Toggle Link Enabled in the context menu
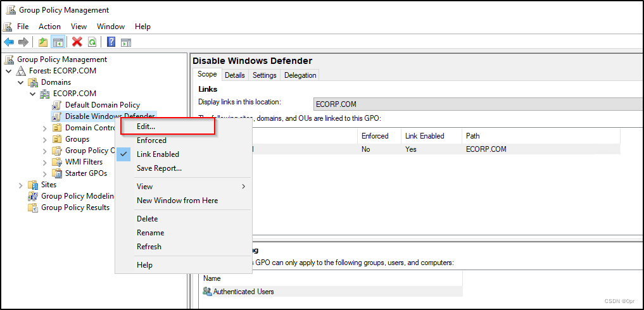 183,154
